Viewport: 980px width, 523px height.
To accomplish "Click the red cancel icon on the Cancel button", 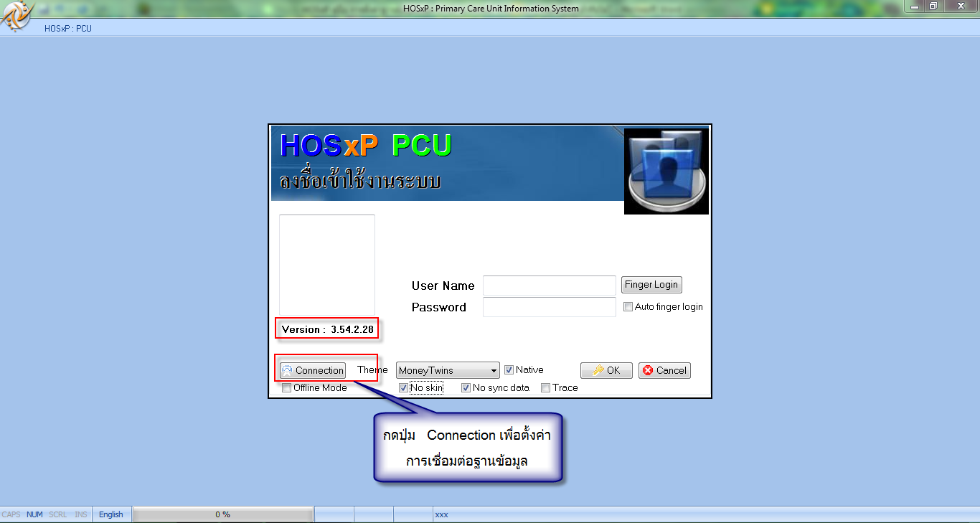I will point(648,370).
